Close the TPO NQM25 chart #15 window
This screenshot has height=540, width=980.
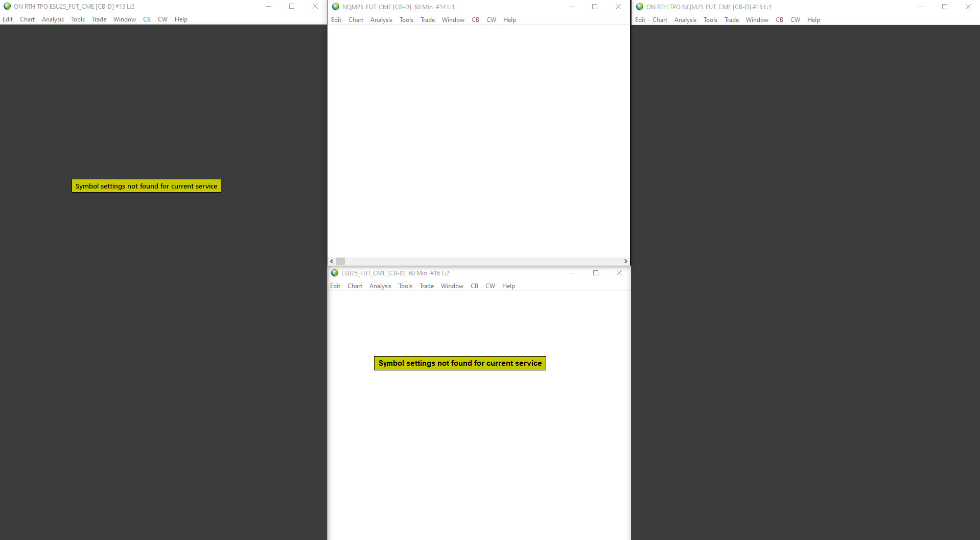968,7
